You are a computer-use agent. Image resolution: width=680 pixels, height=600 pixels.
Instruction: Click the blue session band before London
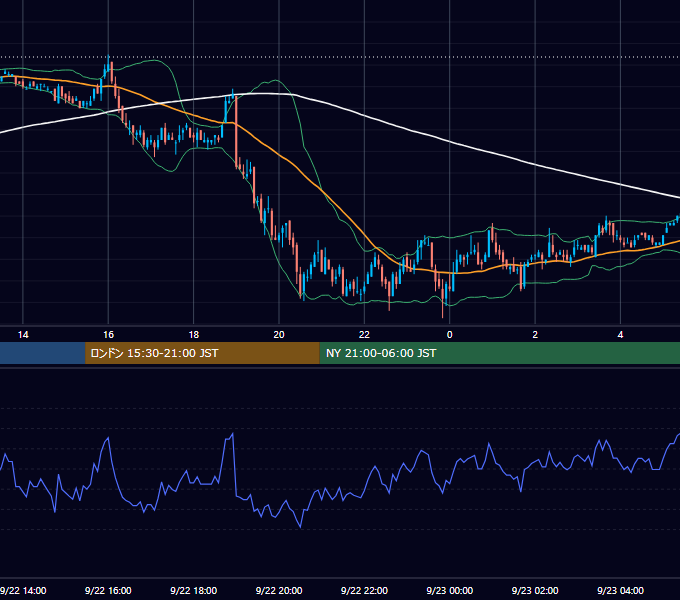click(x=42, y=353)
